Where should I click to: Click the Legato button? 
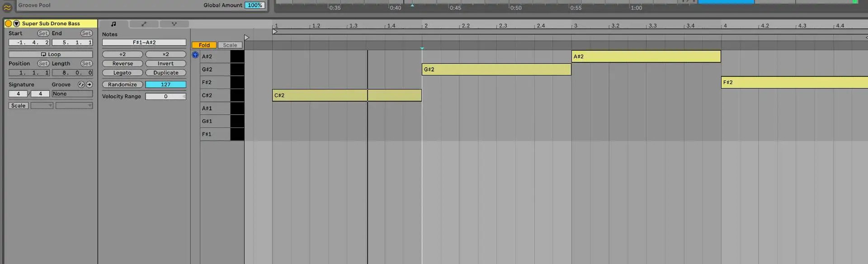(x=123, y=73)
